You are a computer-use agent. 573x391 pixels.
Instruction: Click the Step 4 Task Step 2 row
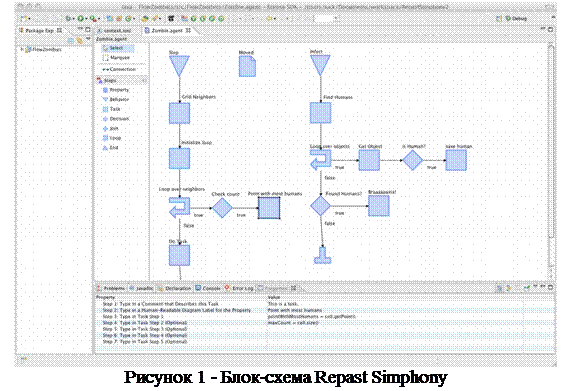(x=324, y=323)
